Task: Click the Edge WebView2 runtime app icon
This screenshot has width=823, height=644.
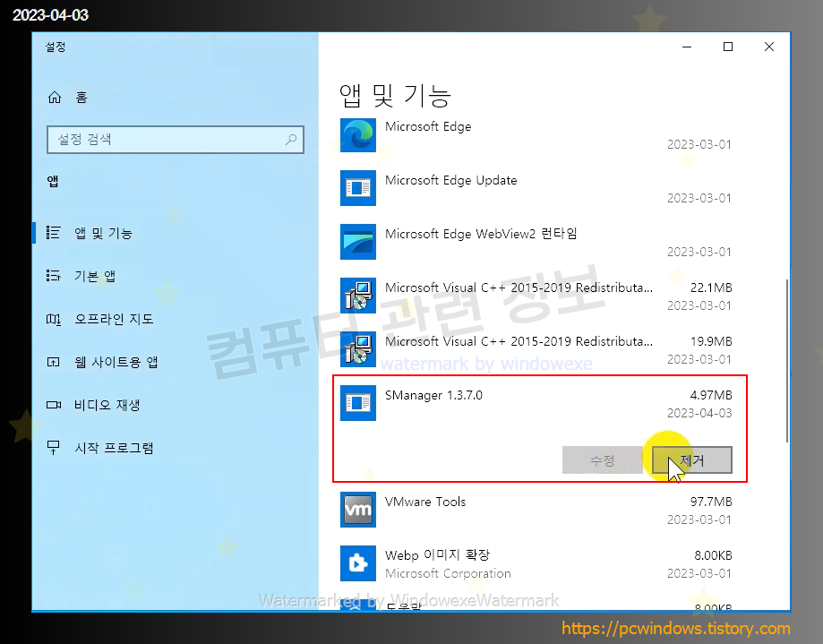Action: point(358,242)
